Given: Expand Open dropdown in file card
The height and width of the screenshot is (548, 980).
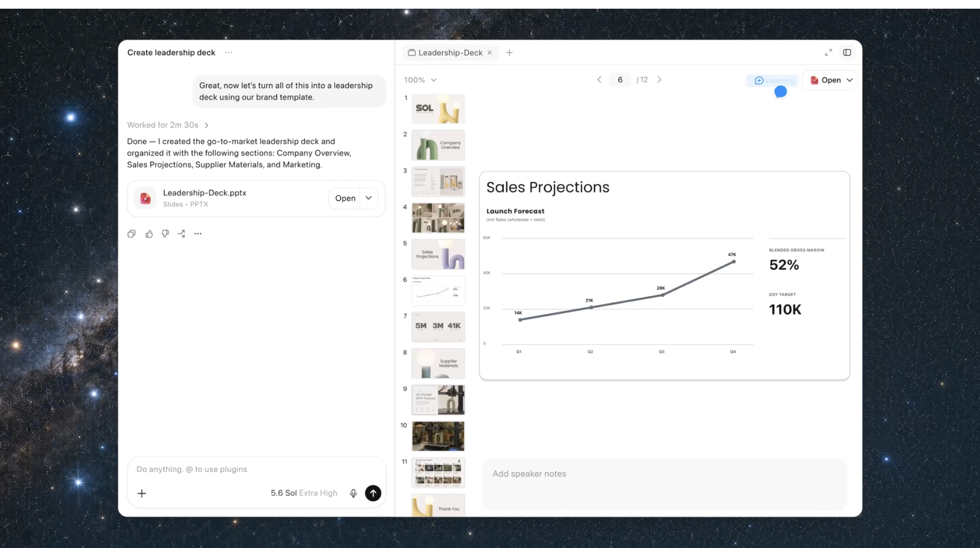Looking at the screenshot, I should (369, 198).
